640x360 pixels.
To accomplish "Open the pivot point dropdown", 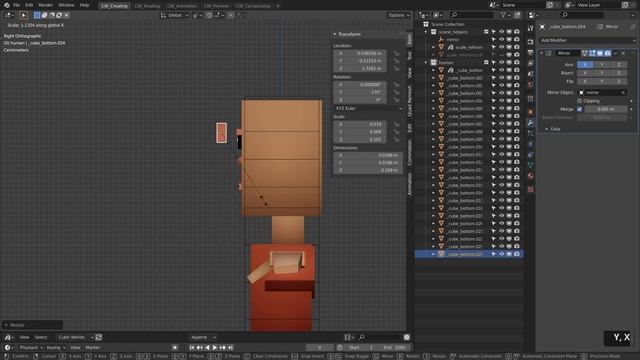I will pos(197,15).
